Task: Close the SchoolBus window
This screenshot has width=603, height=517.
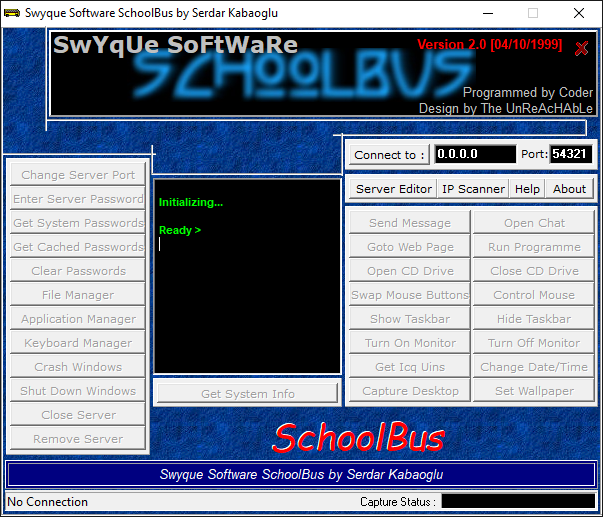Action: pyautogui.click(x=579, y=14)
